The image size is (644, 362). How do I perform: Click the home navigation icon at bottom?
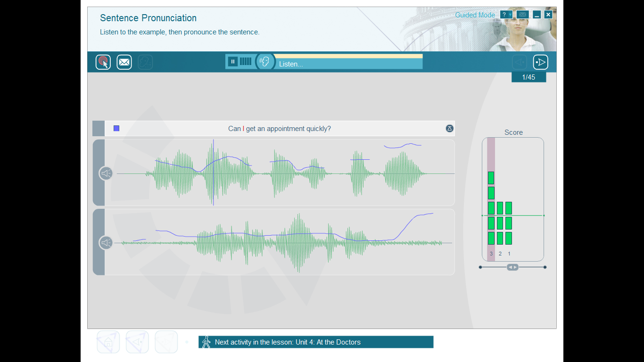[108, 342]
